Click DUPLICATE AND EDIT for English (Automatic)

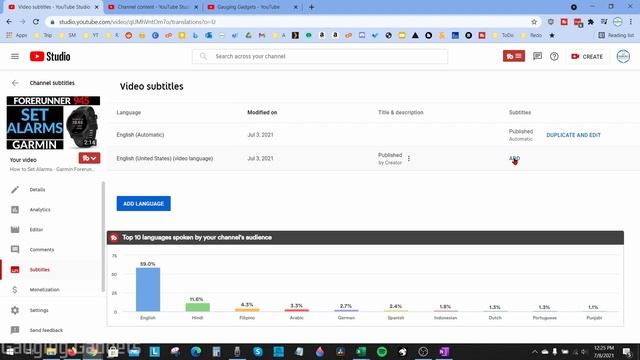coord(573,135)
